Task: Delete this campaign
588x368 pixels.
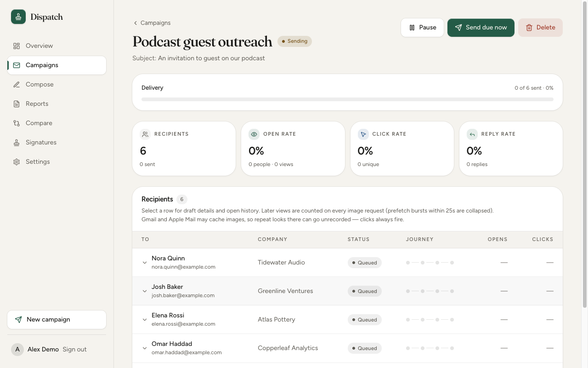Action: (x=540, y=28)
